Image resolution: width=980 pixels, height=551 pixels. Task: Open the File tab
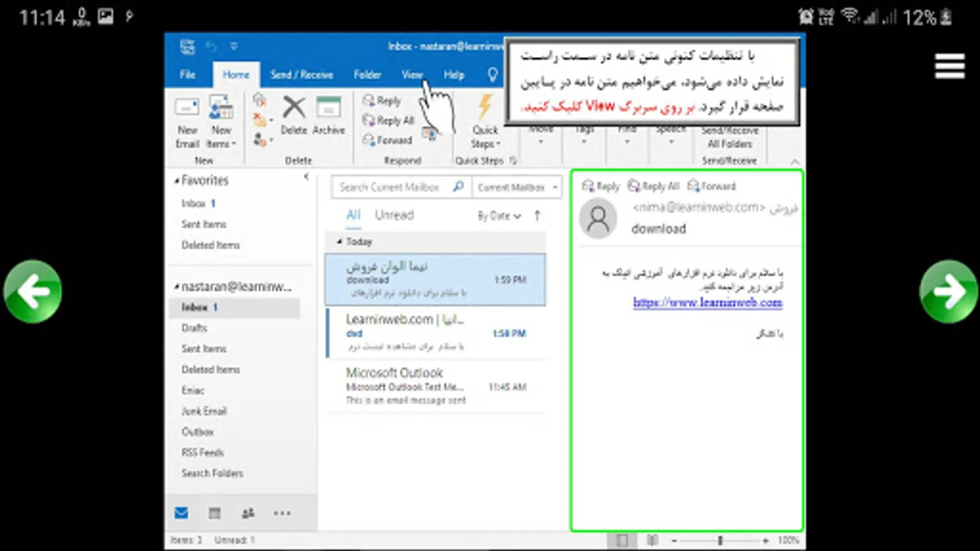coord(187,75)
